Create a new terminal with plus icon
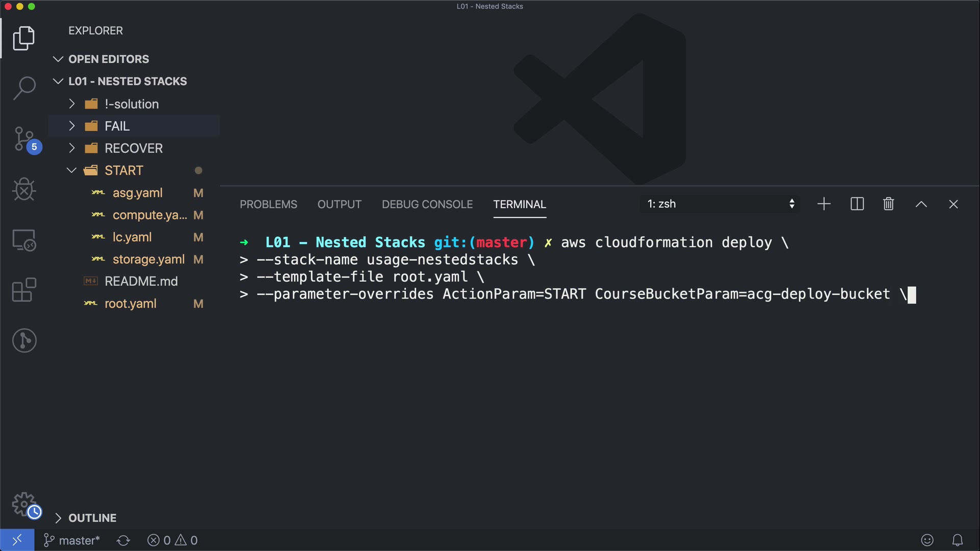The image size is (980, 551). [x=824, y=204]
